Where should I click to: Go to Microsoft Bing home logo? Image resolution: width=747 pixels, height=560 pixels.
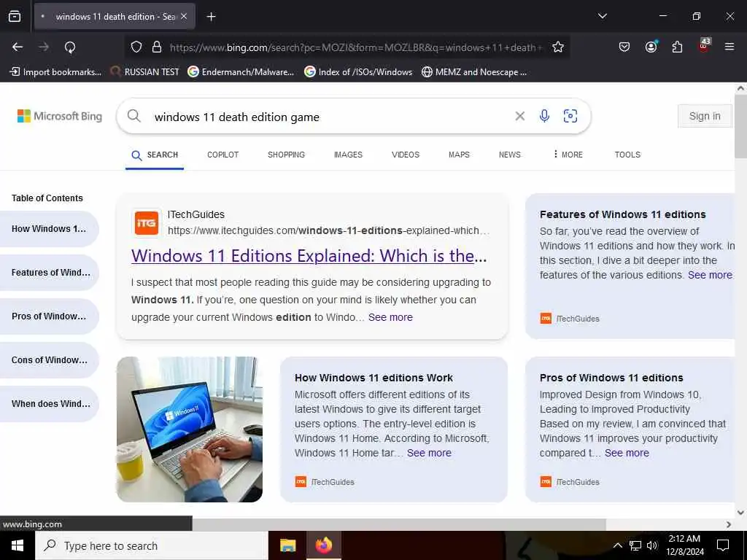pyautogui.click(x=60, y=116)
